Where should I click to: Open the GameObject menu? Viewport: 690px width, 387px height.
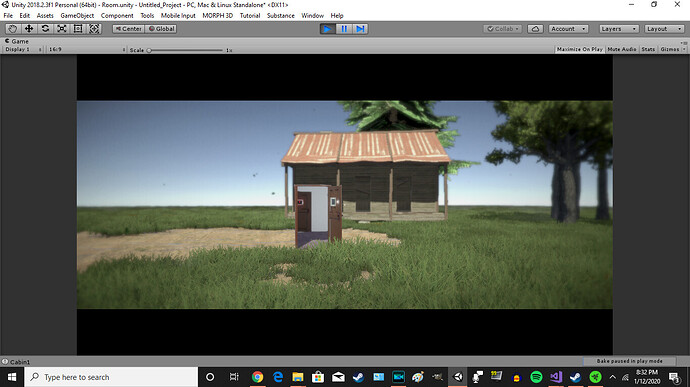(x=77, y=15)
